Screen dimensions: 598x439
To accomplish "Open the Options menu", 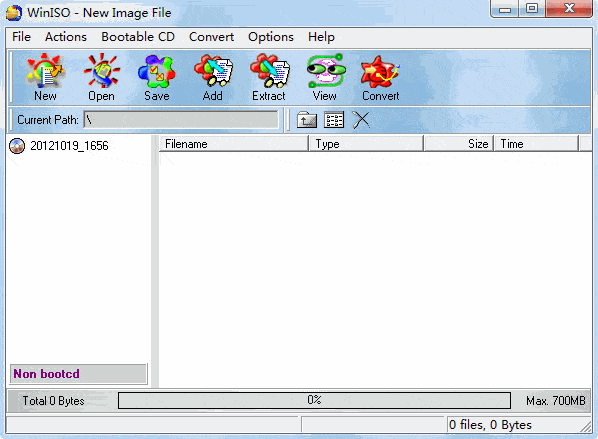I will (x=271, y=37).
